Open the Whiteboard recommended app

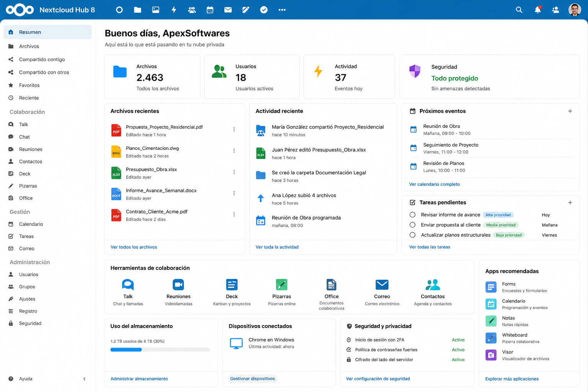[513, 338]
